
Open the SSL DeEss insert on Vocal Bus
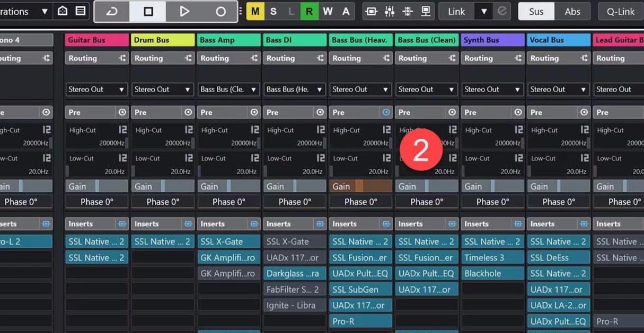559,257
